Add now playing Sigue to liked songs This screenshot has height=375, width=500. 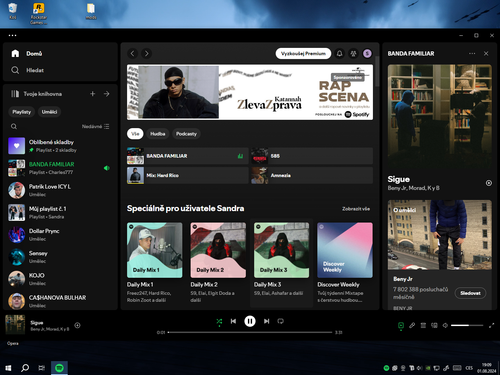tap(77, 325)
